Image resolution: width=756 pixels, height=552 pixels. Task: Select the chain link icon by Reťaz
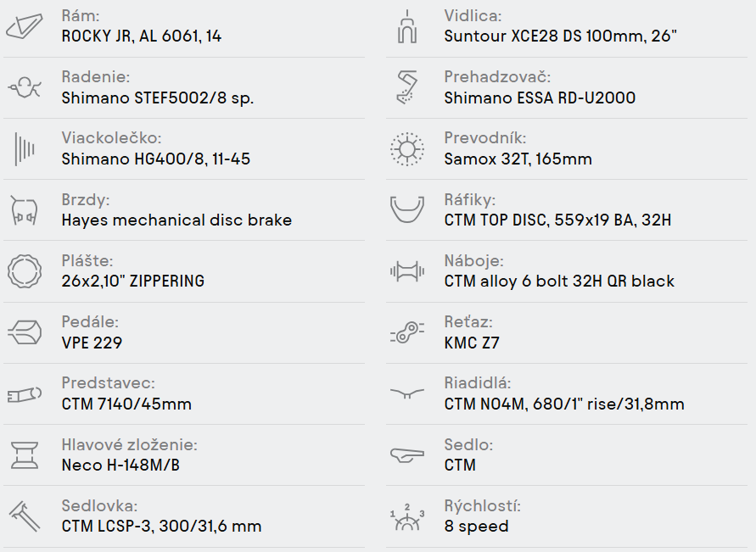click(407, 333)
